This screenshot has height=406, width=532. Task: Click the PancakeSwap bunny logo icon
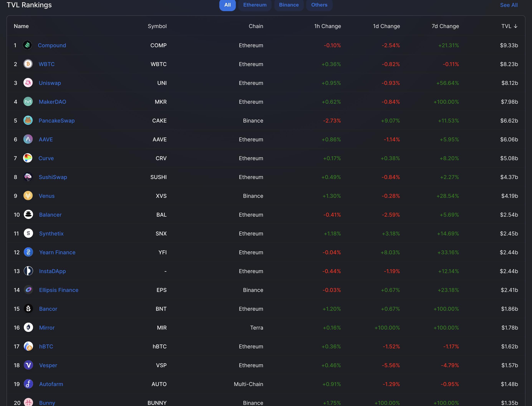click(28, 120)
